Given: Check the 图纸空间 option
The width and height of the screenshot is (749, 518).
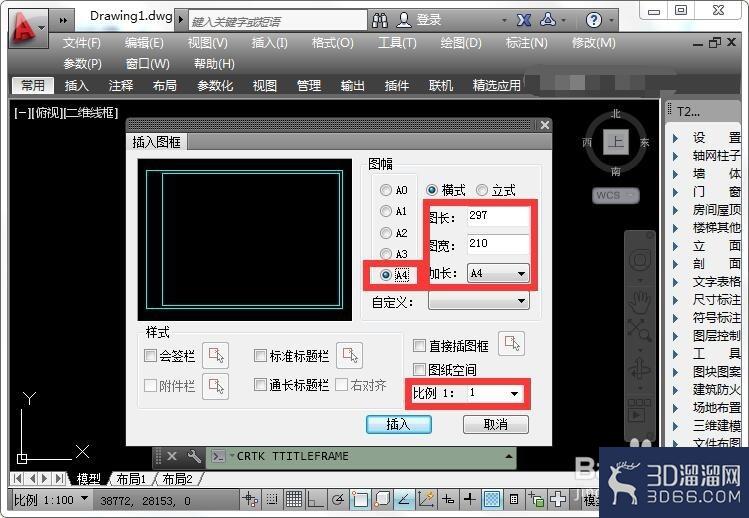Looking at the screenshot, I should point(419,369).
